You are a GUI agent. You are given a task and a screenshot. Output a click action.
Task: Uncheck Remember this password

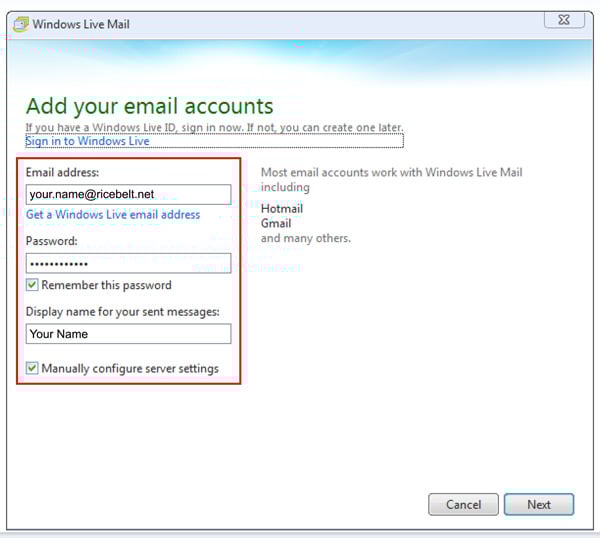(x=32, y=285)
